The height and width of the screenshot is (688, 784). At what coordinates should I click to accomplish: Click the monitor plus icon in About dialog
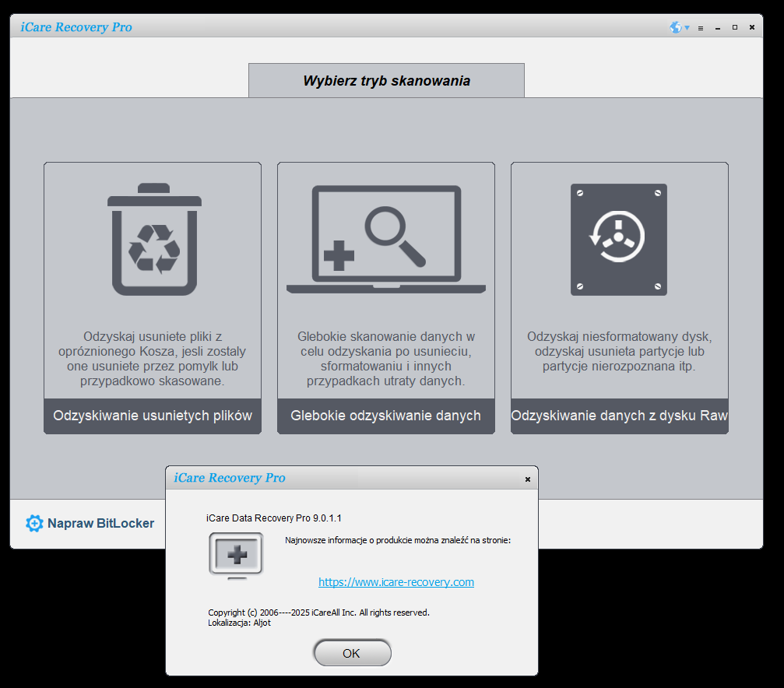(236, 556)
